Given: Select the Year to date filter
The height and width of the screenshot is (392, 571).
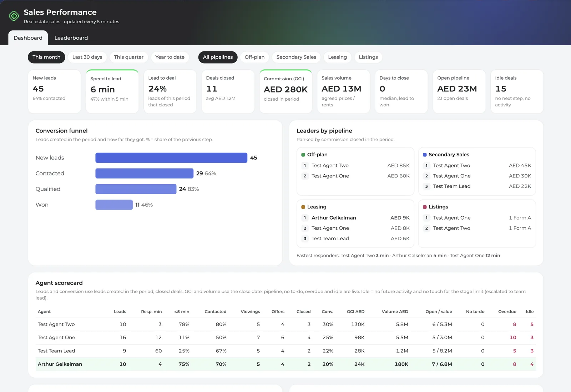Looking at the screenshot, I should click(x=170, y=57).
